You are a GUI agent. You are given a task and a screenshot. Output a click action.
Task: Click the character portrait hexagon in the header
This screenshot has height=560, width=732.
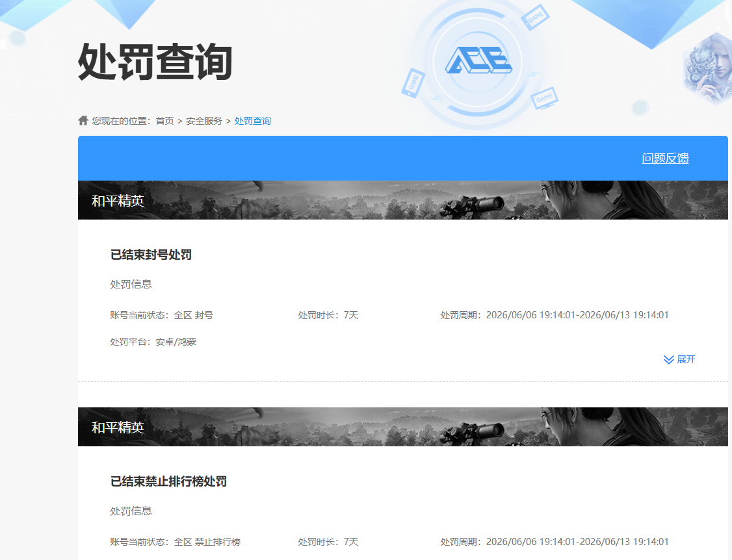click(709, 69)
